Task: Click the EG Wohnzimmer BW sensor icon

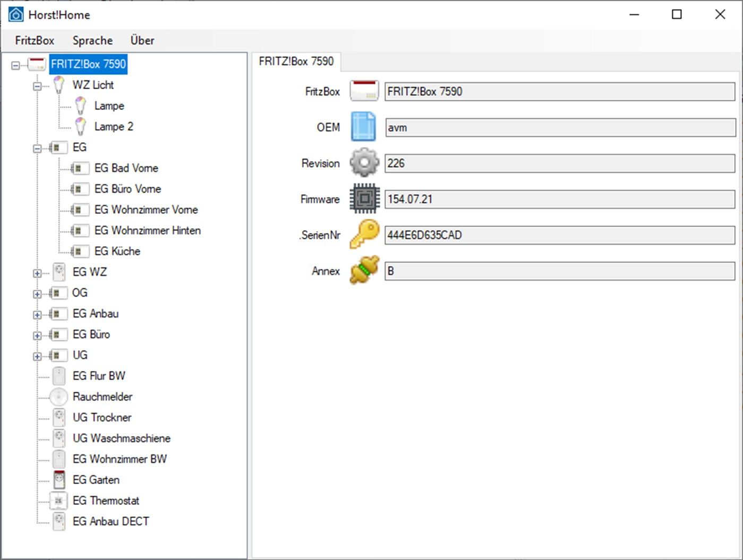Action: (59, 459)
